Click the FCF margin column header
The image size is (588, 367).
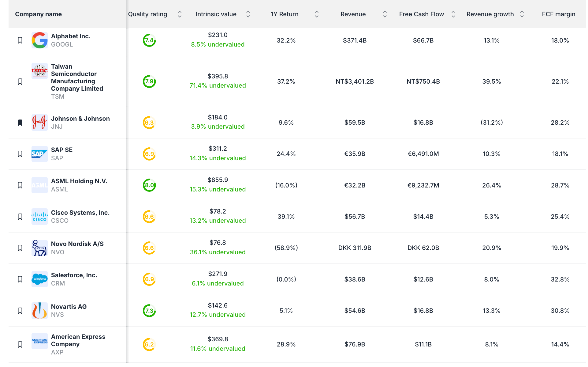559,14
